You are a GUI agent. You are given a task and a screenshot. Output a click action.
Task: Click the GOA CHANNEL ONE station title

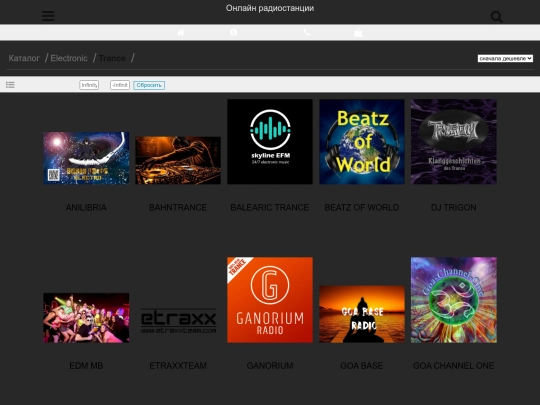(454, 366)
